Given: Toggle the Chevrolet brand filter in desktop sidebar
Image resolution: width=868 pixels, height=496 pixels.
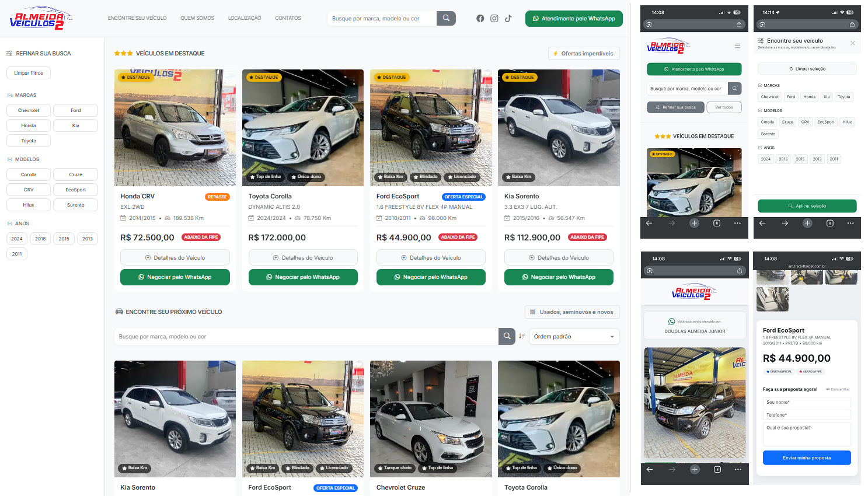Looking at the screenshot, I should click(29, 110).
